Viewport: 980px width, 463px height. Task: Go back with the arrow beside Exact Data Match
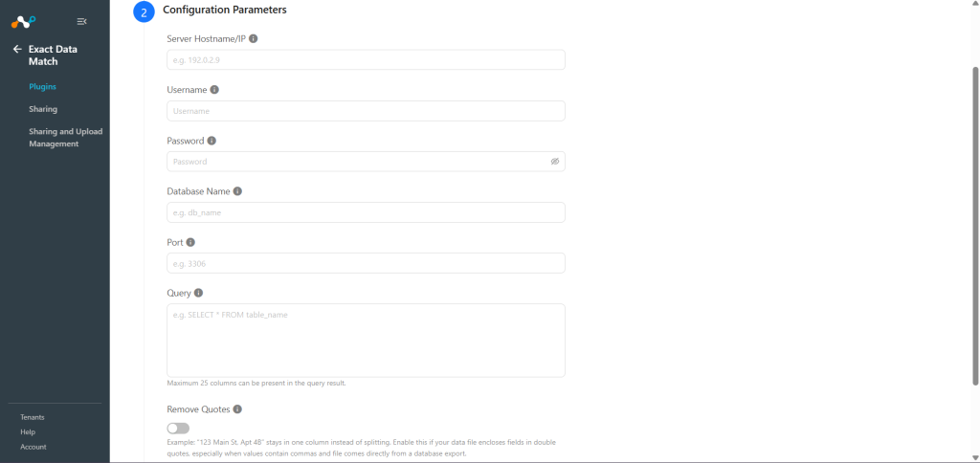tap(17, 49)
